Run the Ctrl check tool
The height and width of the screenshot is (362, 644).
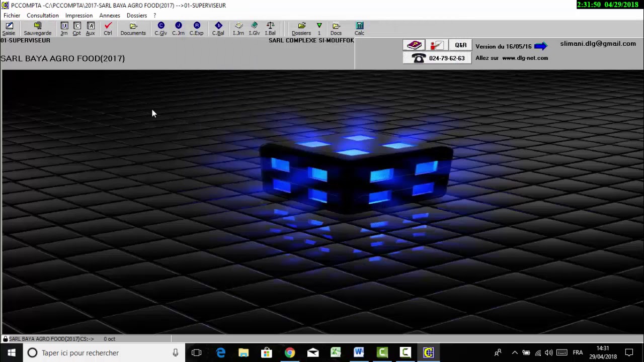[108, 29]
